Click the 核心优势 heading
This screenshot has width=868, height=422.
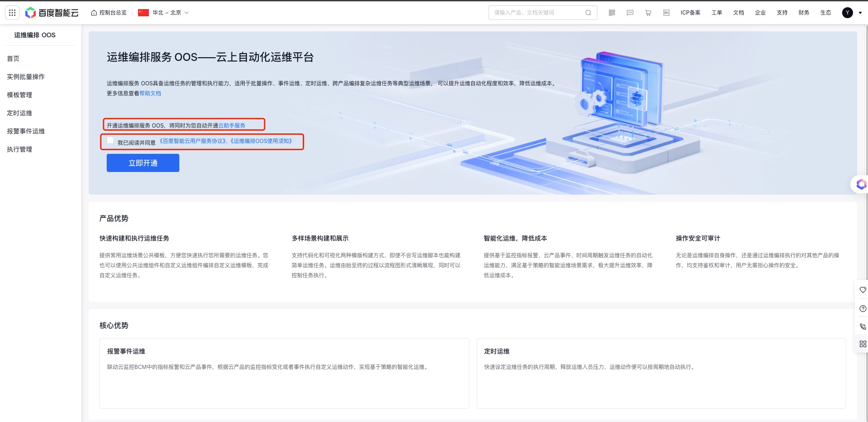114,325
